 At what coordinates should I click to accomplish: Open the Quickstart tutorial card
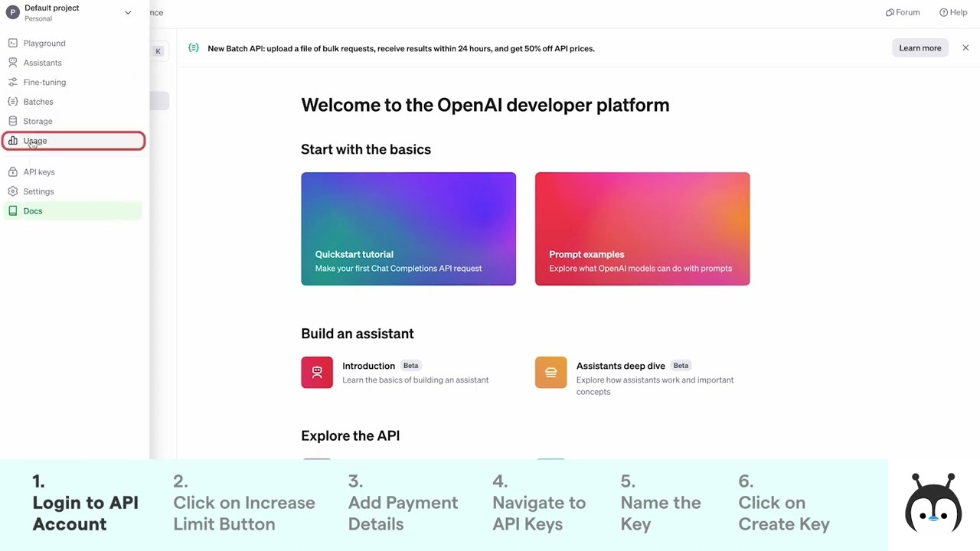point(408,229)
